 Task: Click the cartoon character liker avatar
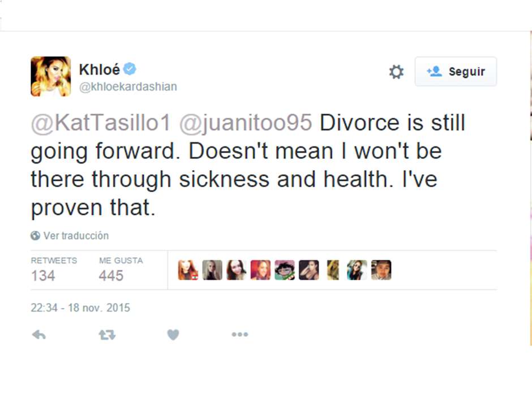285,270
